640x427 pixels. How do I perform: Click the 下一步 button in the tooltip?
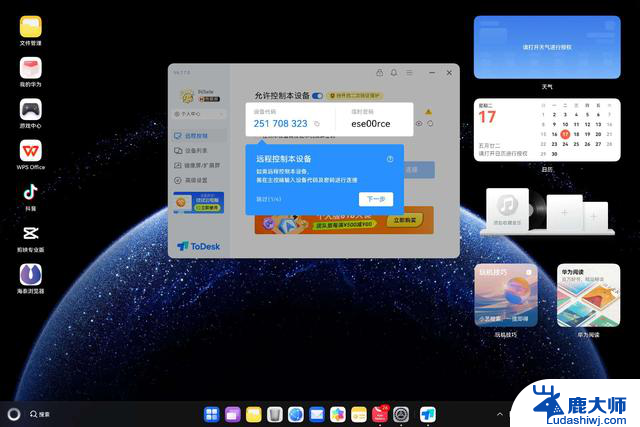pyautogui.click(x=376, y=199)
